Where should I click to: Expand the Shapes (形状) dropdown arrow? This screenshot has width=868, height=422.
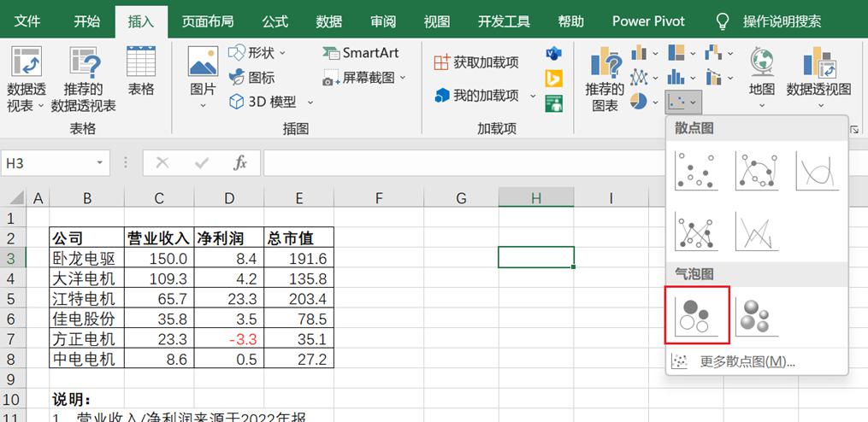pos(282,53)
